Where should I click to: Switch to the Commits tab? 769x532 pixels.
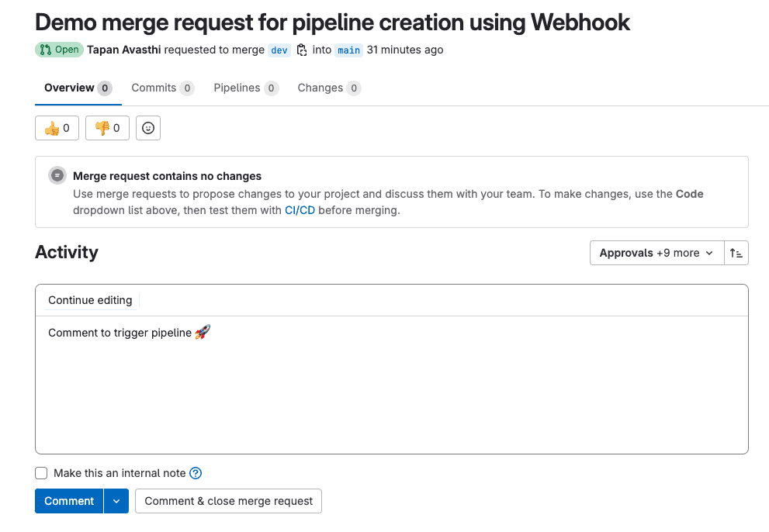coord(161,88)
